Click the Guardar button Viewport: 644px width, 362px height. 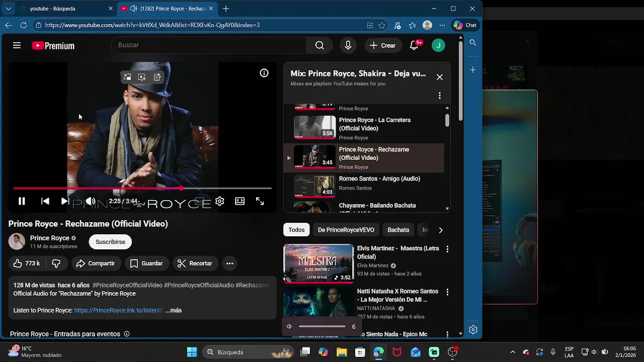pyautogui.click(x=146, y=263)
